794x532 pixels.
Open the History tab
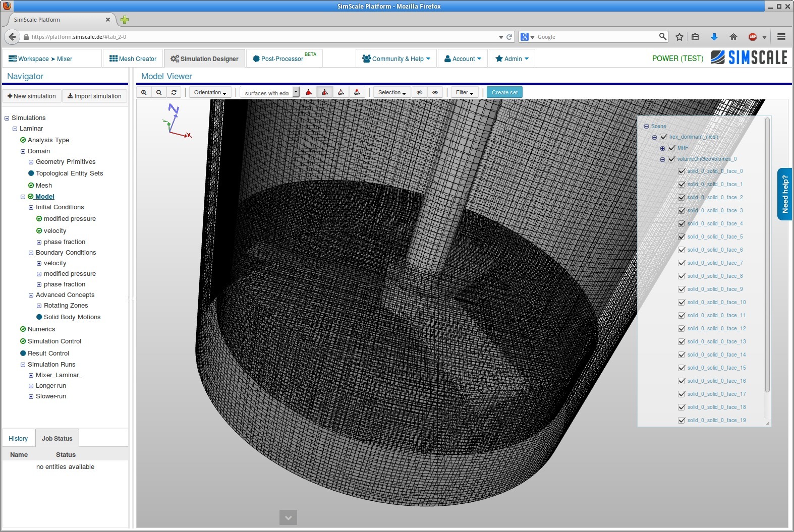[x=18, y=438]
